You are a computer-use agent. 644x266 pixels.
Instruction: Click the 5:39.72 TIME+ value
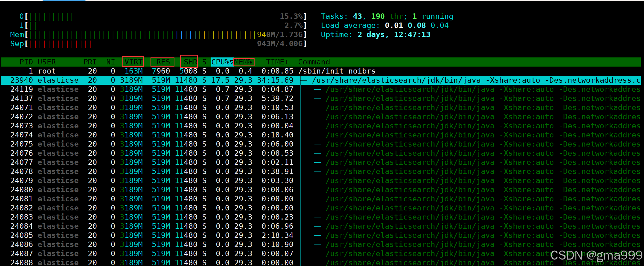point(277,99)
